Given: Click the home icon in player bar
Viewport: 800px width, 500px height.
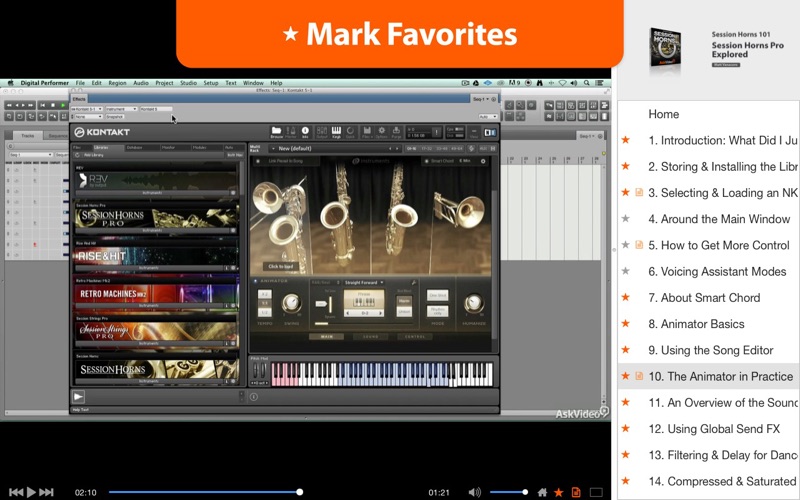Looking at the screenshot, I should point(542,492).
